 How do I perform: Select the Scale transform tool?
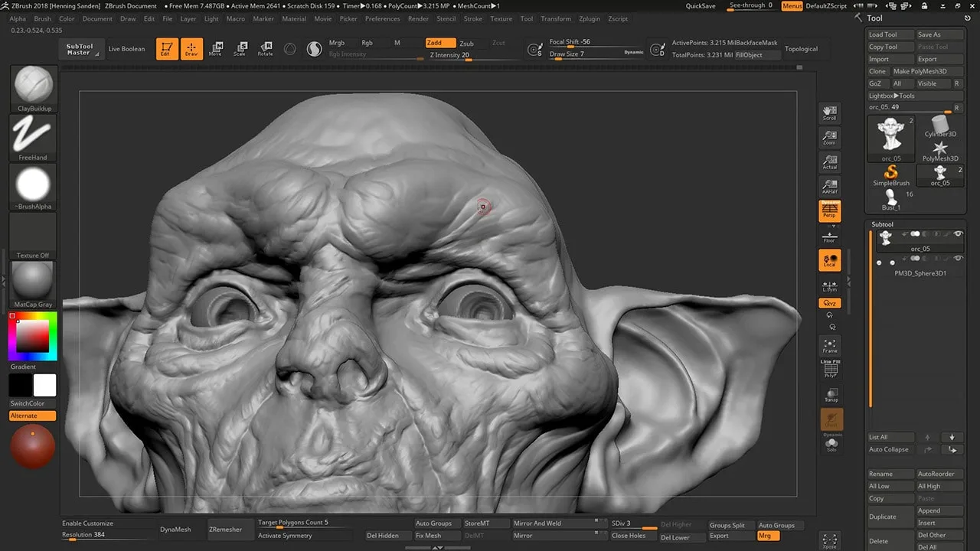(240, 49)
